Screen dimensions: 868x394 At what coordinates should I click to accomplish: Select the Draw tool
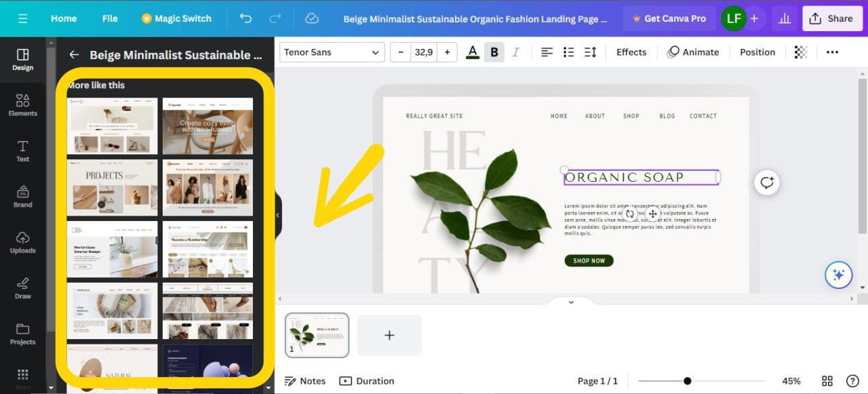coord(22,288)
